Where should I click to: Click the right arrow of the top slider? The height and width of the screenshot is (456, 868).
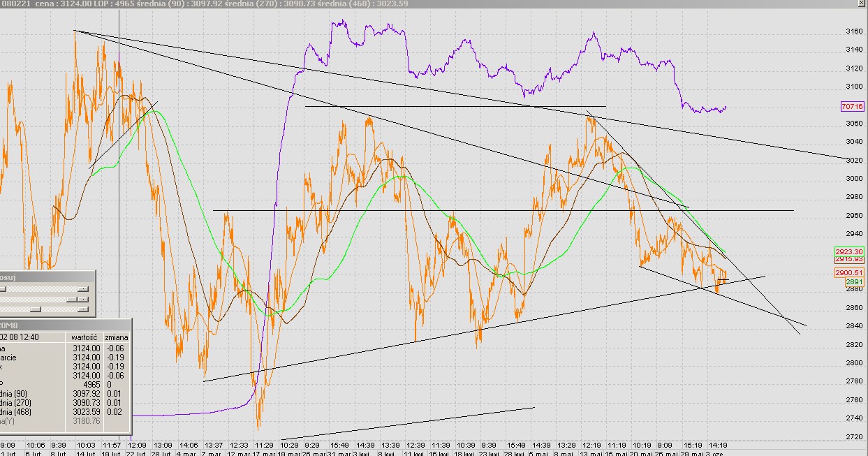[x=83, y=288]
